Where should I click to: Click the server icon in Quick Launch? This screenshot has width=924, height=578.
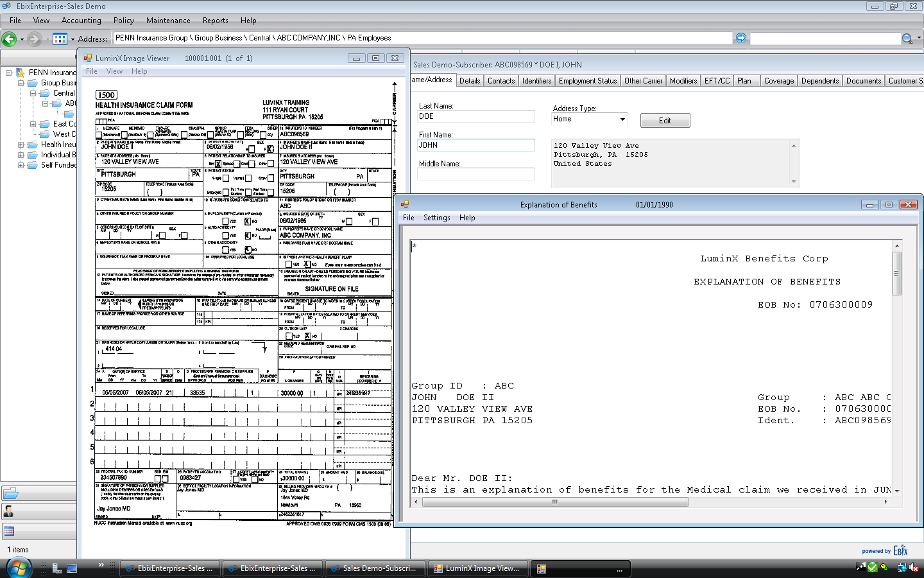tap(57, 568)
